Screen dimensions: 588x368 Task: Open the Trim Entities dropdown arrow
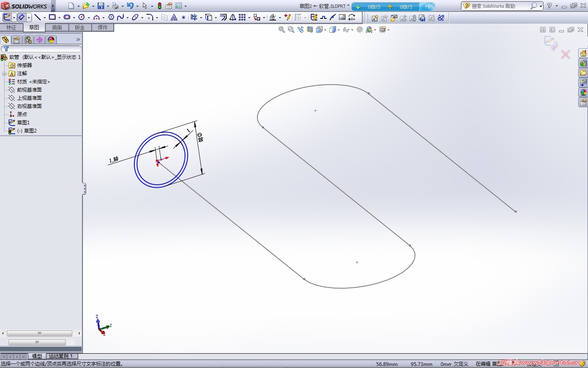(x=201, y=18)
